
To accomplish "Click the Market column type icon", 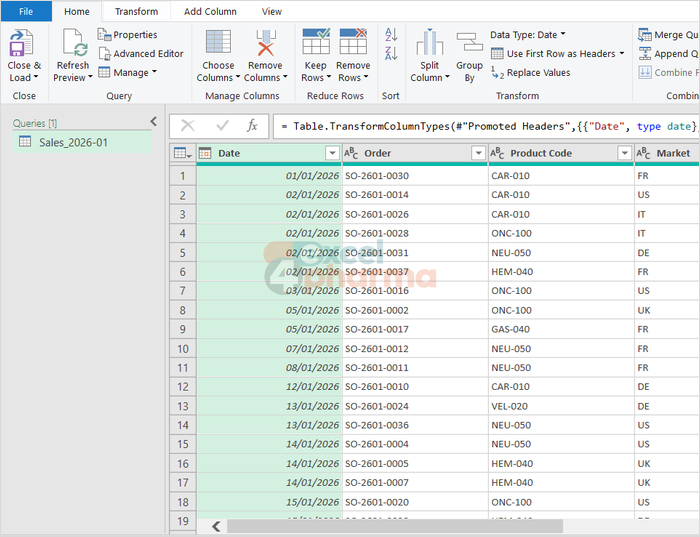I will tap(643, 153).
